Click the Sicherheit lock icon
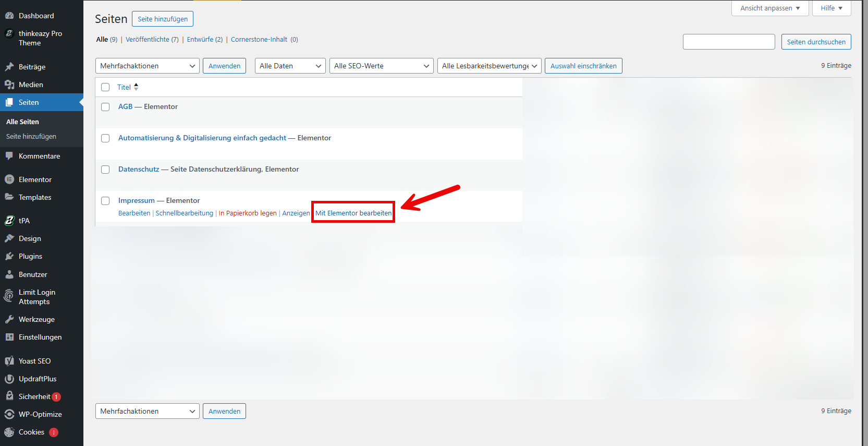Viewport: 868px width, 446px height. point(9,396)
